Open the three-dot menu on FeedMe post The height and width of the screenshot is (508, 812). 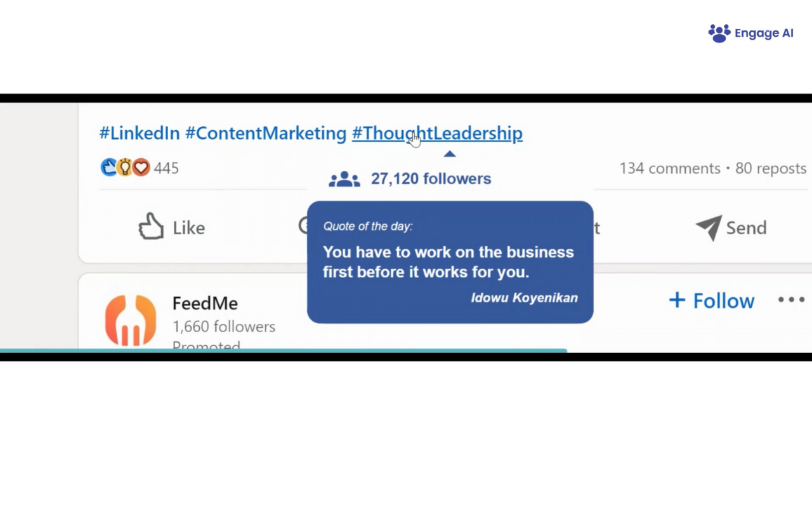[x=791, y=300]
